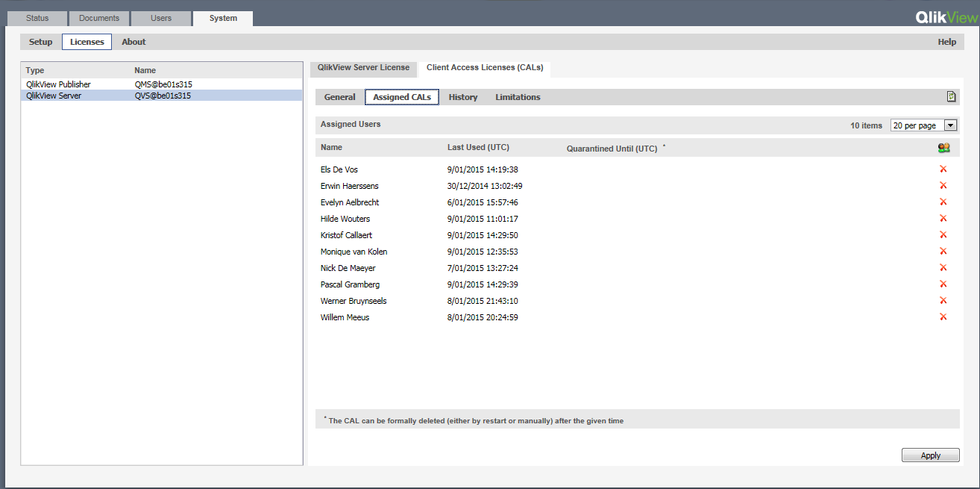This screenshot has height=489, width=980.
Task: Open the History tab
Action: (x=463, y=97)
